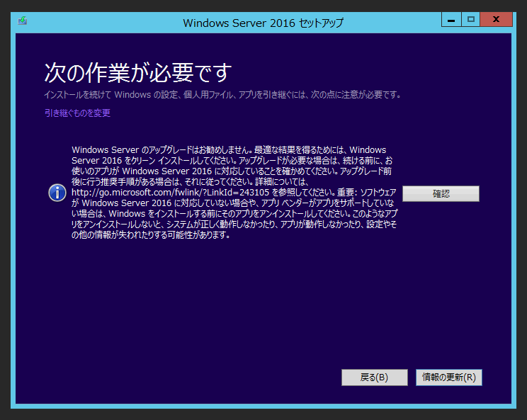Open the 引き継ぐものを変更 link
Viewport: 527px width, 420px height.
[77, 113]
